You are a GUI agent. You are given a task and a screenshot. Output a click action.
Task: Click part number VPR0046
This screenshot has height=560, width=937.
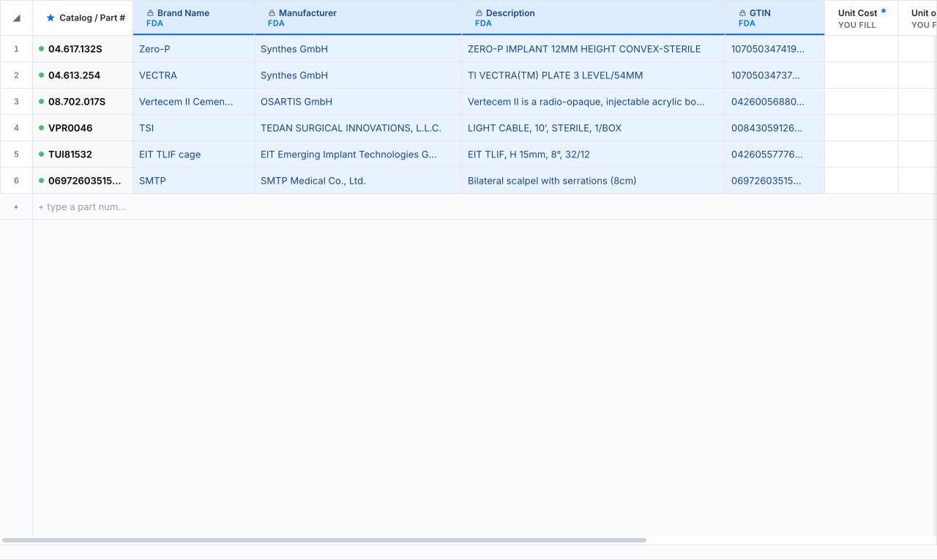click(70, 128)
